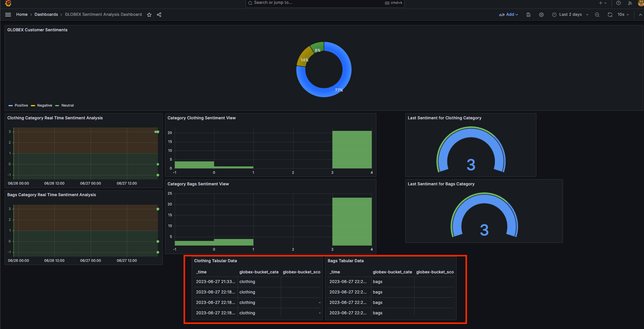Screen dimensions: 644x329
Task: Click the Clothing gauge value 3
Action: 471,165
